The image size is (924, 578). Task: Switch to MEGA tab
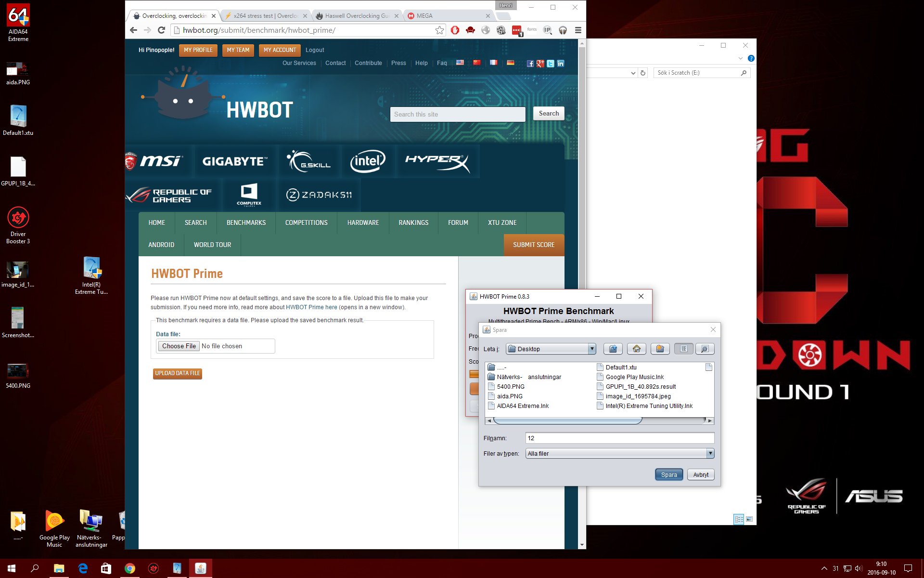448,16
